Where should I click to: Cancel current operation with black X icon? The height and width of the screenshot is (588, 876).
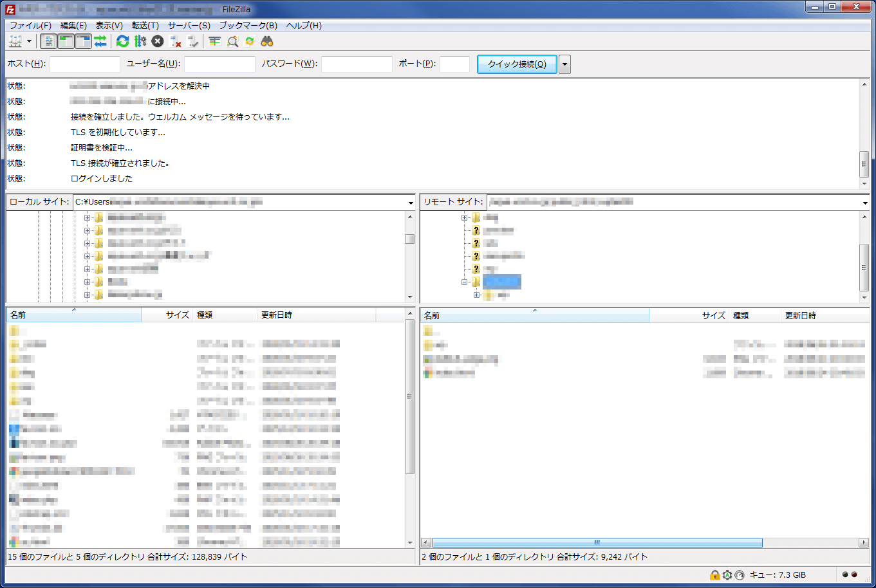(158, 42)
